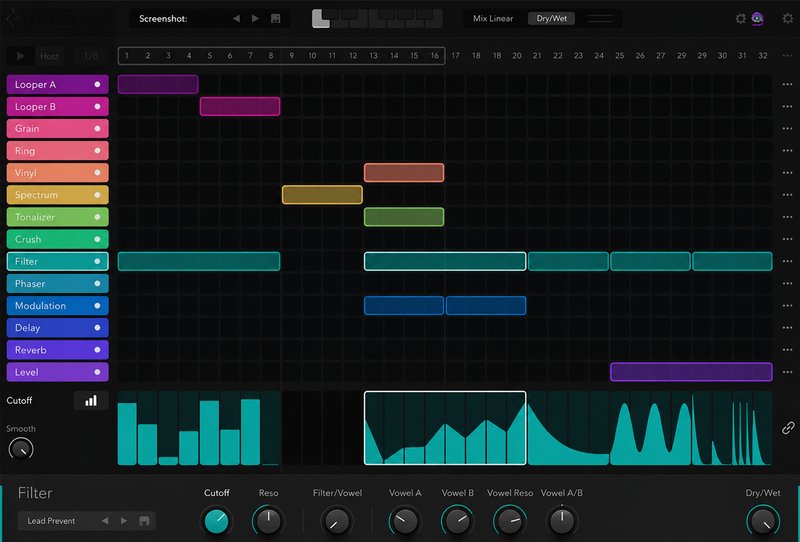Toggle the Looper B enable dot
This screenshot has height=542, width=800.
[x=97, y=107]
